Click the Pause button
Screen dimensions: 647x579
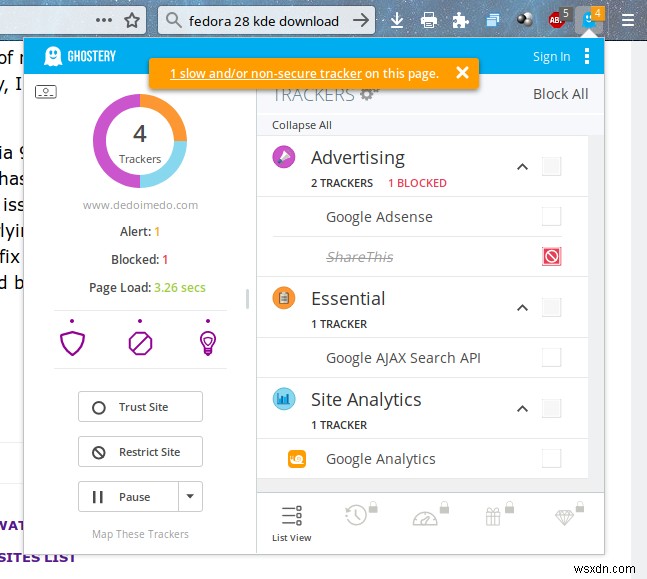coord(128,496)
